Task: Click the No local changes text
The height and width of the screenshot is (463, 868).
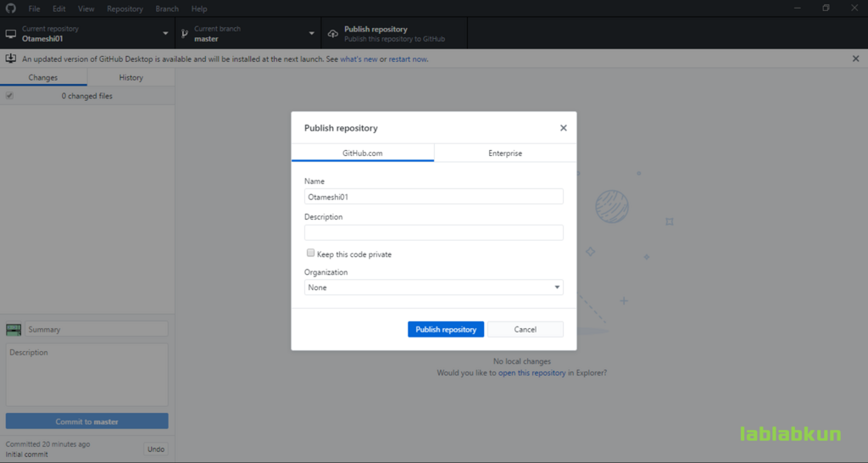Action: 522,361
